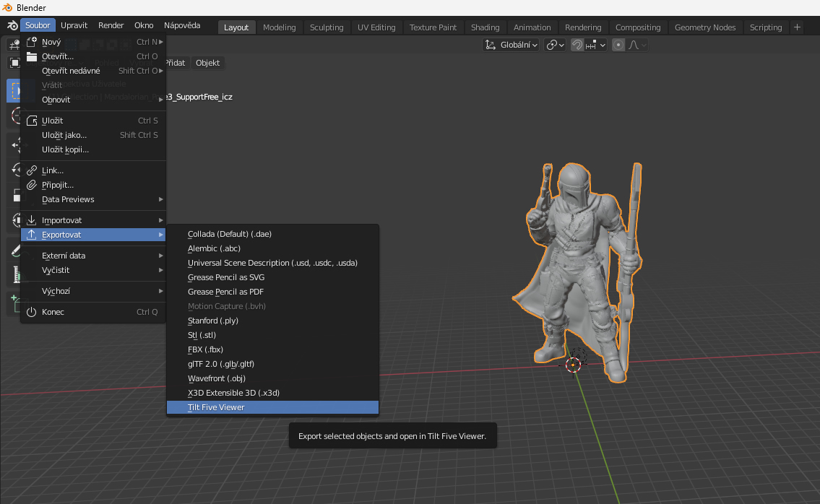Screen dimensions: 820x504
Task: Click the Nový new-file icon
Action: (31, 42)
